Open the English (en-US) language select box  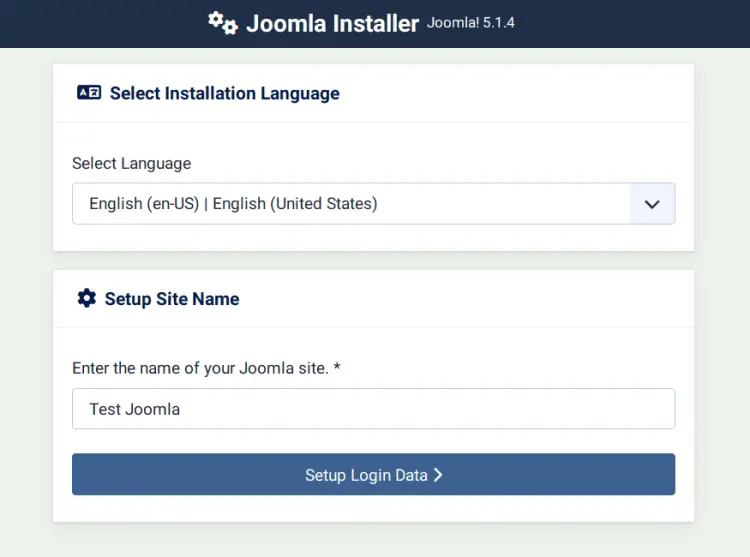tap(350, 204)
